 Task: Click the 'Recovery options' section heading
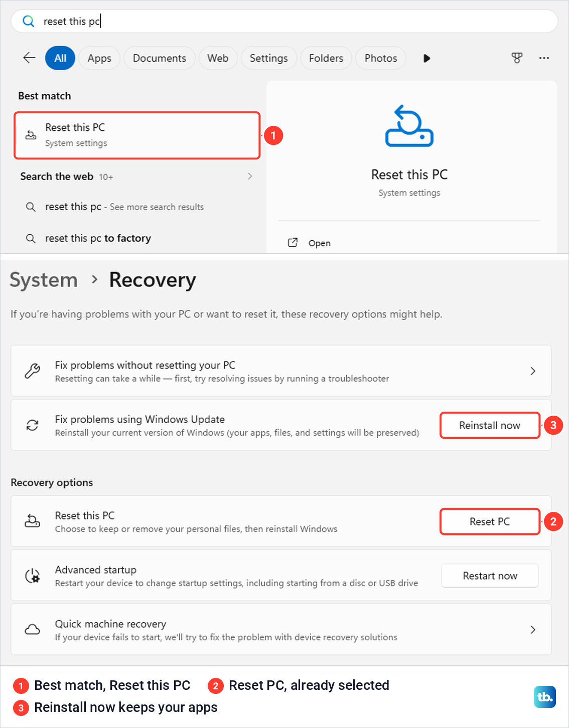52,482
